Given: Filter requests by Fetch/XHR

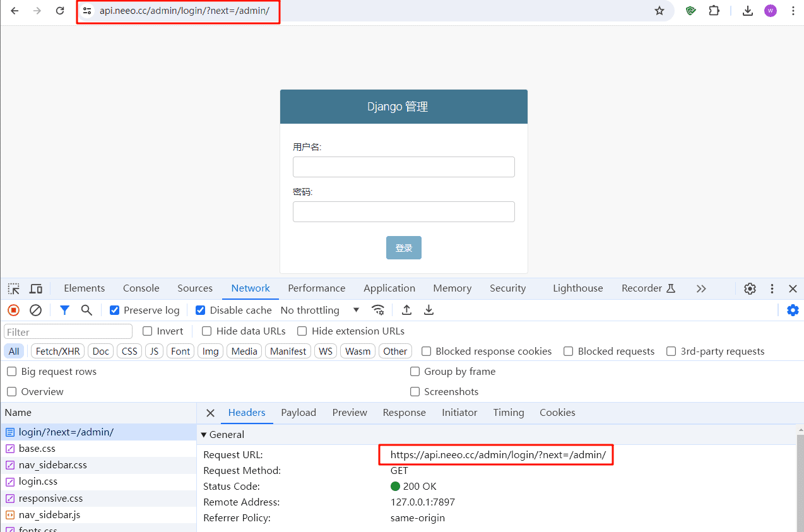Looking at the screenshot, I should coord(58,352).
